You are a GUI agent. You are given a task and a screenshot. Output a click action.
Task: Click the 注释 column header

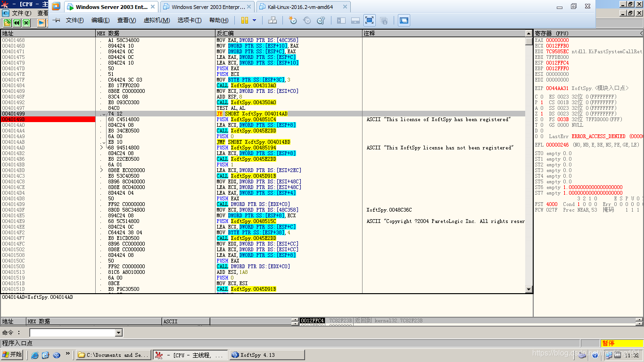click(444, 33)
